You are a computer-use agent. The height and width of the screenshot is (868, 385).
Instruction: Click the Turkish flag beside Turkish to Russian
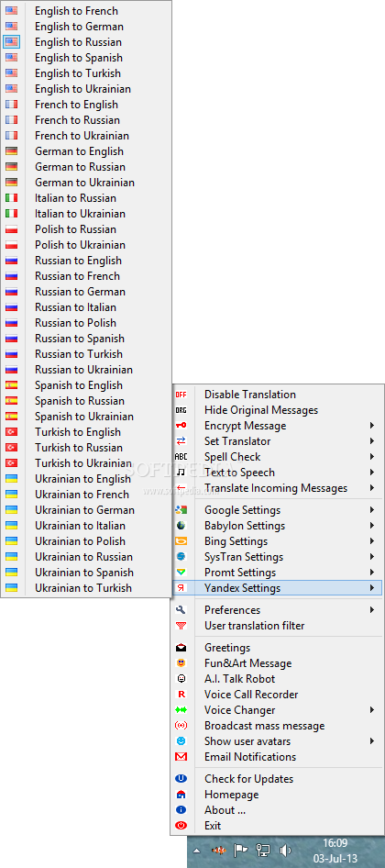point(11,447)
